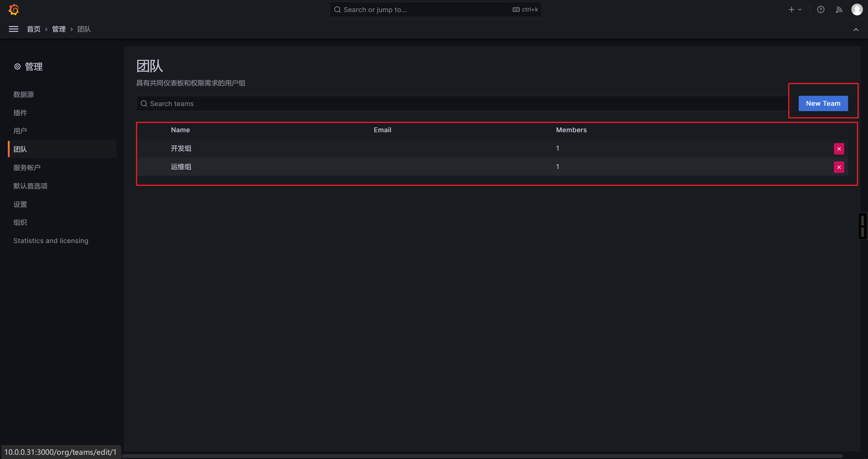Go to 管理 breadcrumb
This screenshot has width=868, height=459.
59,29
